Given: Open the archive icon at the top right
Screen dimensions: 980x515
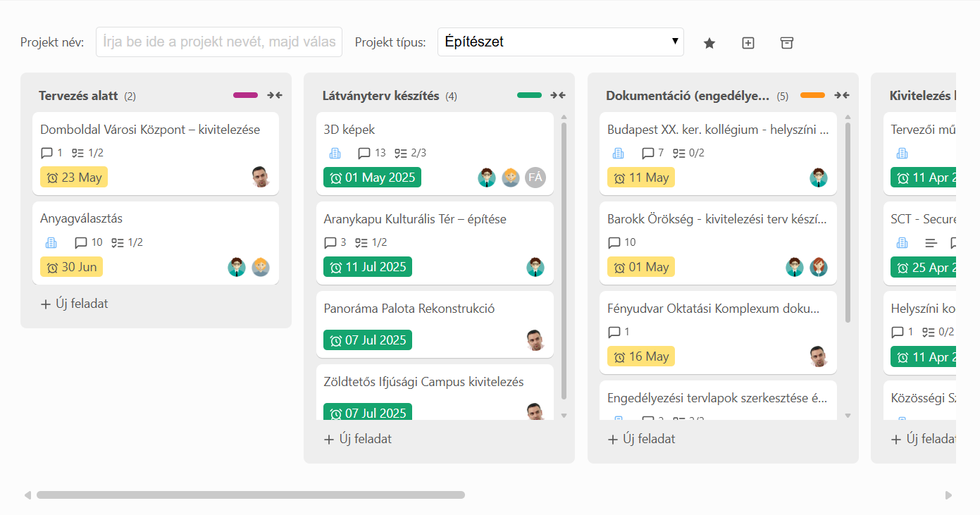Looking at the screenshot, I should click(x=786, y=42).
